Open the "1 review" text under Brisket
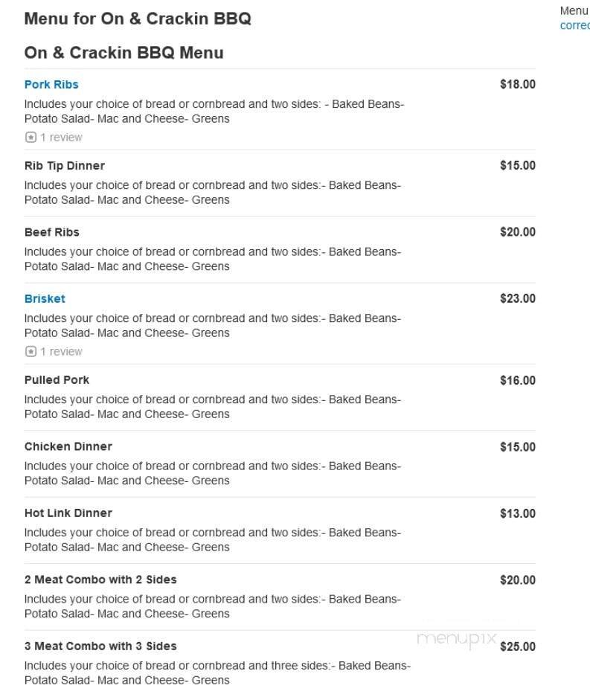 pos(61,352)
